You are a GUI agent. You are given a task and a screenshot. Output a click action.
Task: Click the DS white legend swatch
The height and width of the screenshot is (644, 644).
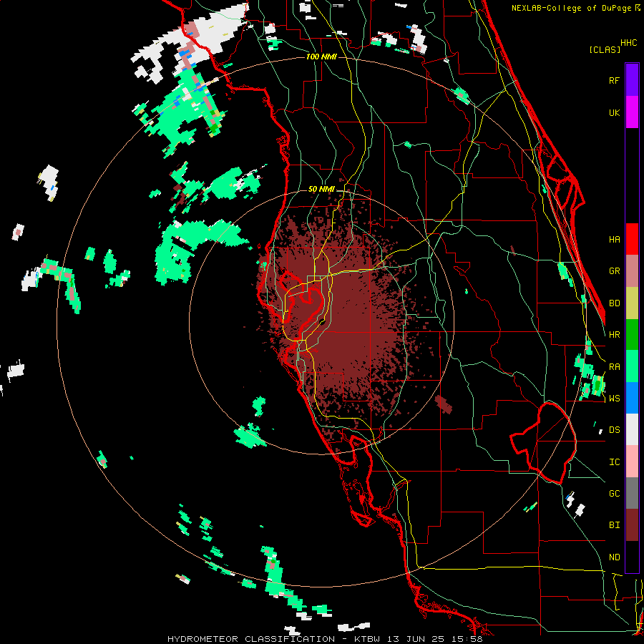coord(632,429)
